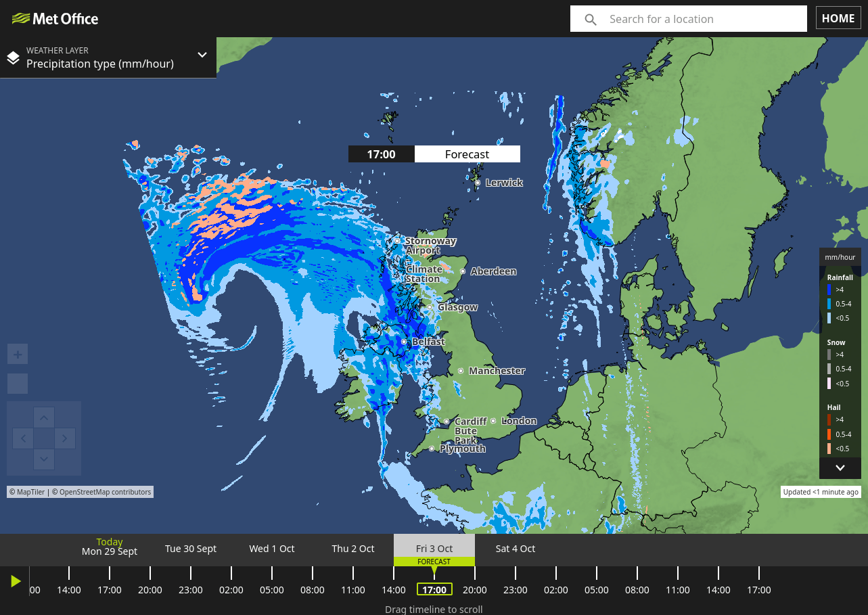The image size is (868, 615).
Task: Pan the map up
Action: pyautogui.click(x=44, y=417)
